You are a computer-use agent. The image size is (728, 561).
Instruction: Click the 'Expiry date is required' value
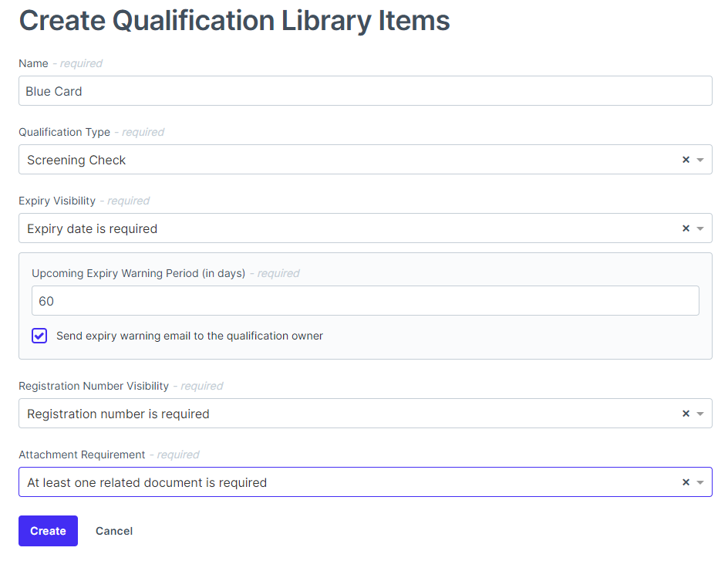(x=92, y=228)
